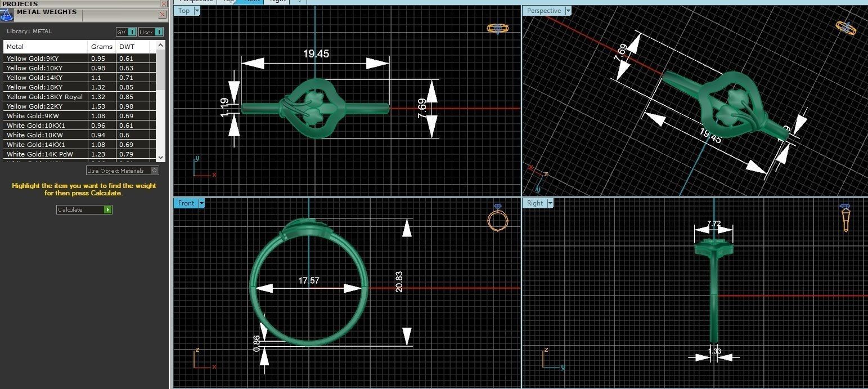Click the 1.23 grams value for 14K PdW
This screenshot has width=868, height=389.
point(98,154)
